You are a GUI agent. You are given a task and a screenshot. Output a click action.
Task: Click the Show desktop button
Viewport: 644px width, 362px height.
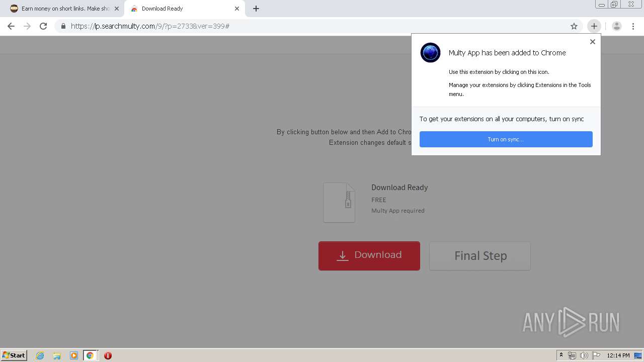pyautogui.click(x=638, y=355)
